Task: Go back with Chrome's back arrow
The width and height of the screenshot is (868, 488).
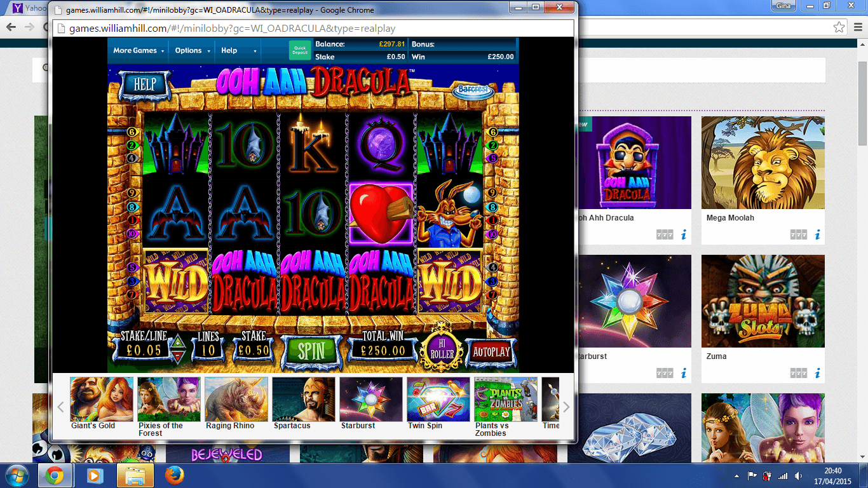Action: pos(11,27)
